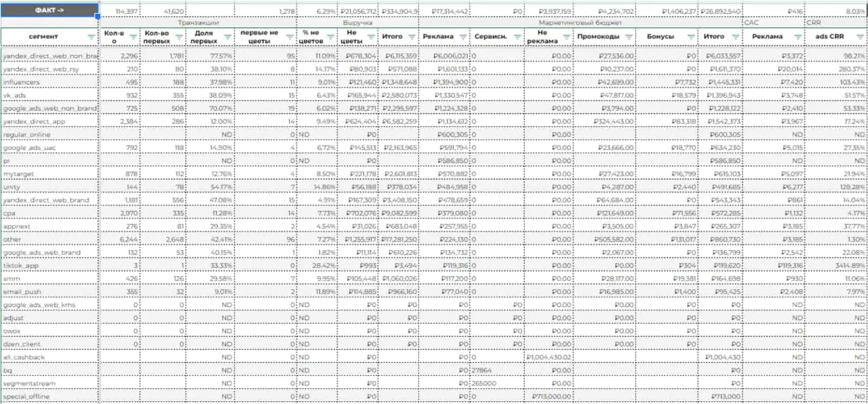Screen dimensions: 868x404
Task: Open filter arrow on Промокоды column
Action: (x=629, y=37)
